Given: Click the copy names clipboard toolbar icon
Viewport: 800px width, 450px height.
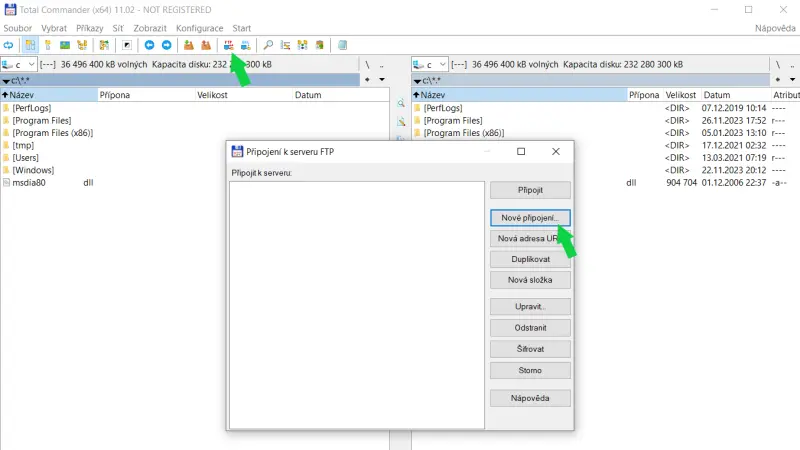Looking at the screenshot, I should [319, 45].
